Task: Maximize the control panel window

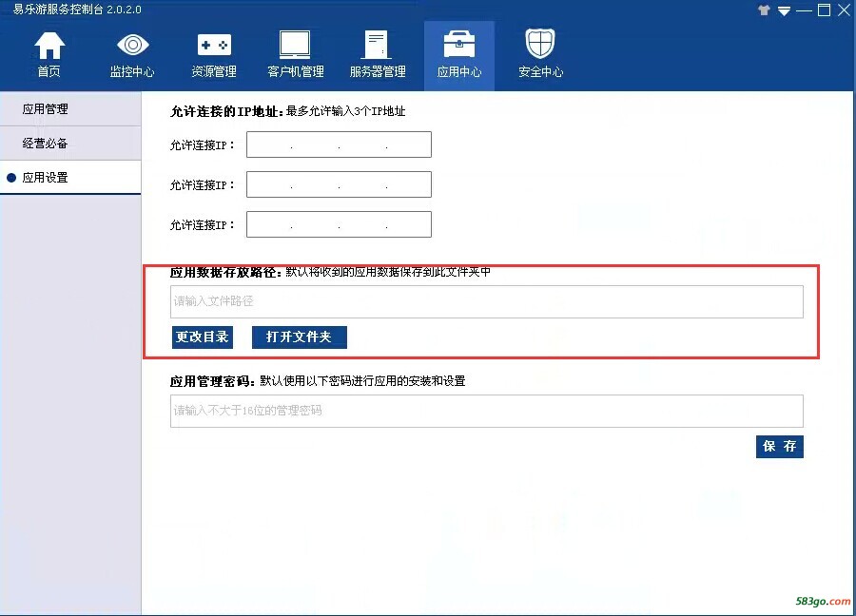Action: pos(824,10)
